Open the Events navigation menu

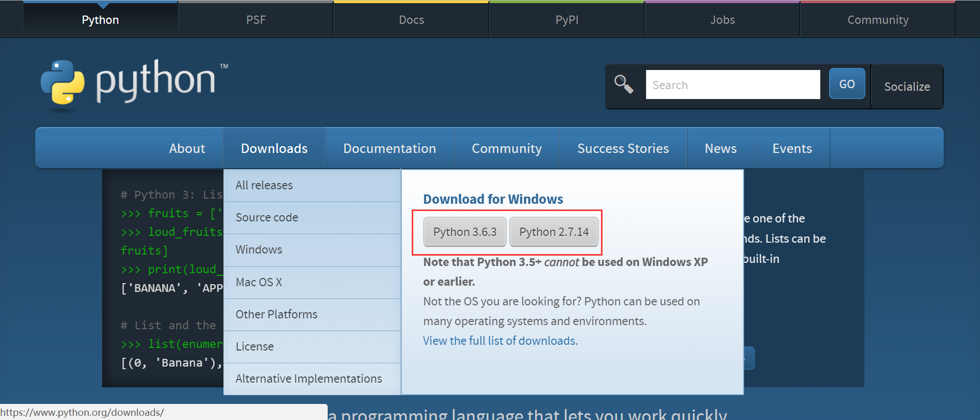pyautogui.click(x=792, y=148)
